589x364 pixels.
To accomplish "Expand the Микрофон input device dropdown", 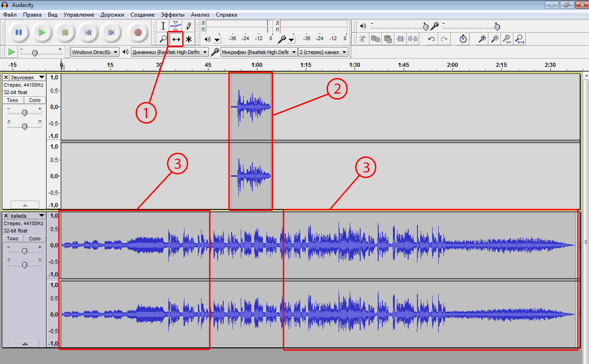I will (259, 52).
